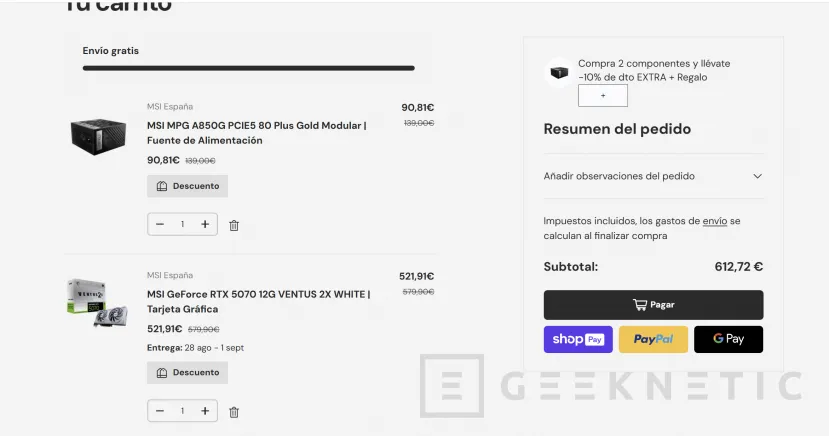Delete the MSI MPG A850G power supply
829x436 pixels.
point(234,225)
